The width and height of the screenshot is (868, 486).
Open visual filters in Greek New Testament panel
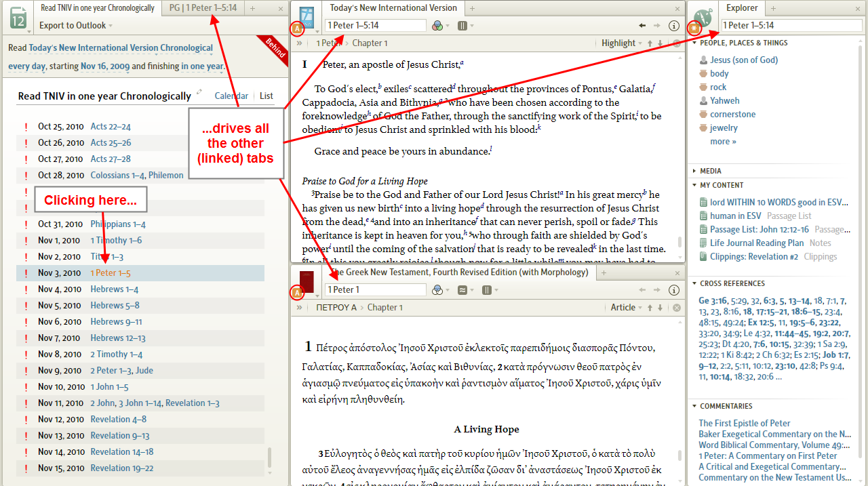439,290
